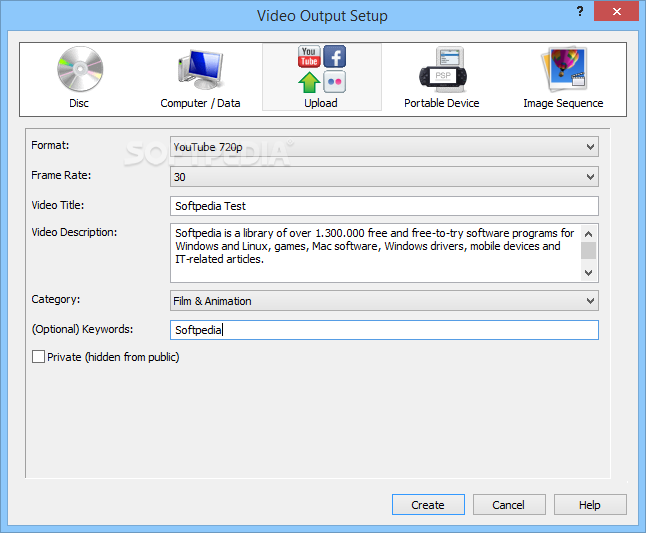646x533 pixels.
Task: Click the description scrollbar down arrow
Action: 588,273
